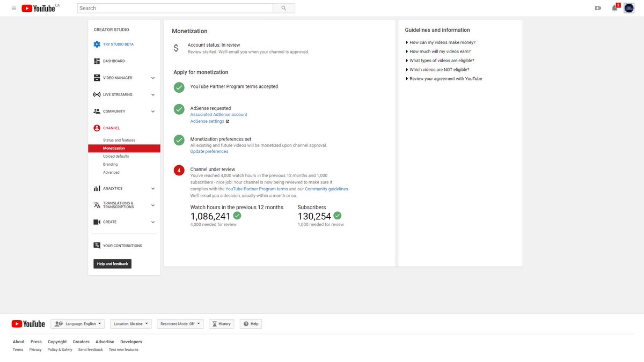Open the Copyright footer link
Viewport: 644px width, 362px height.
pyautogui.click(x=57, y=342)
